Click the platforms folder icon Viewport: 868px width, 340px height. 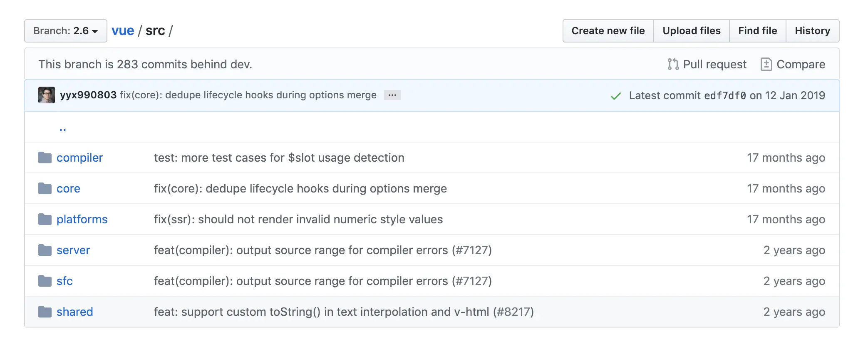click(x=45, y=219)
